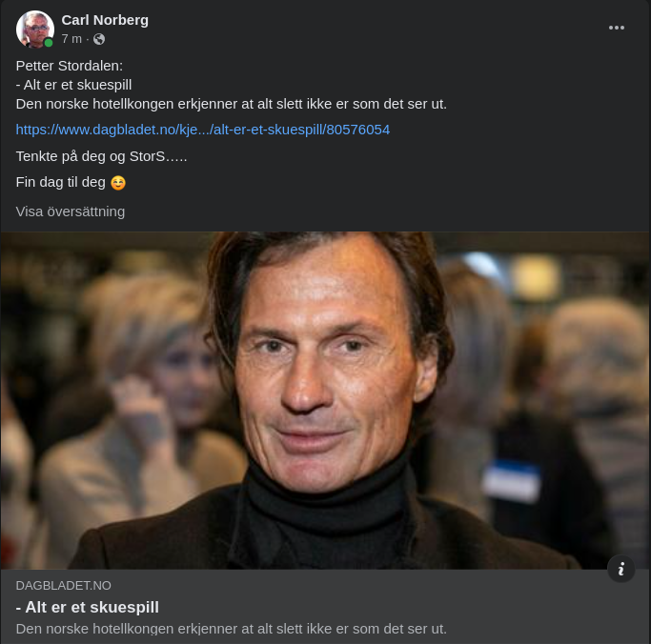Click the blurred name badge in the photo
The height and width of the screenshot is (644, 651).
[x=511, y=481]
